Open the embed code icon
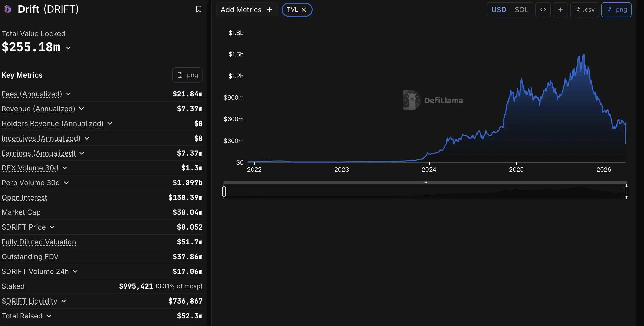 point(543,10)
